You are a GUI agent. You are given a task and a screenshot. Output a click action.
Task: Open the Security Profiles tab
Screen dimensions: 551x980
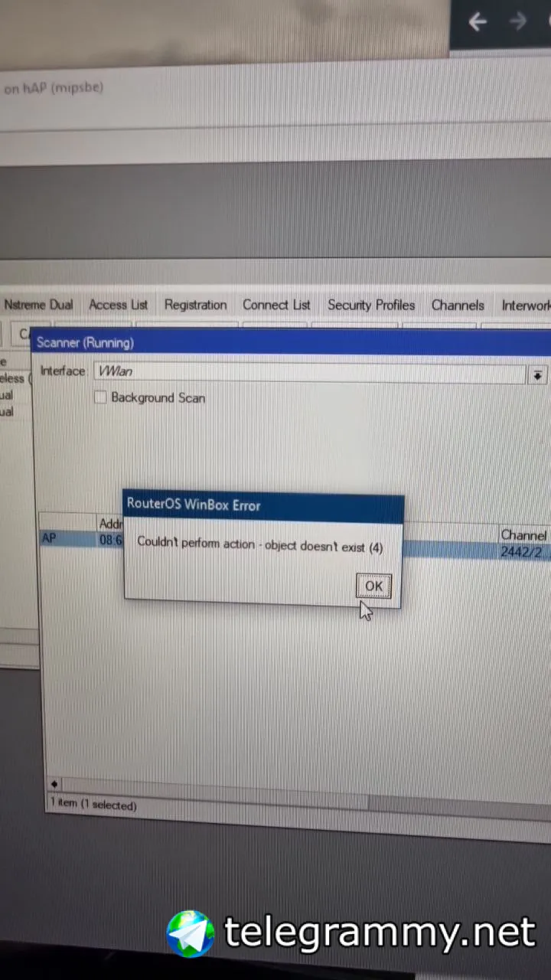click(x=371, y=305)
